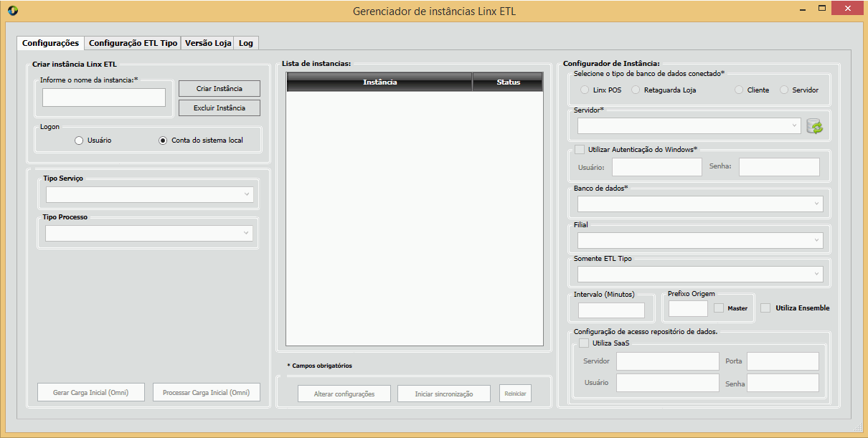Check the Master checkbox
Image resolution: width=868 pixels, height=438 pixels.
click(x=719, y=308)
